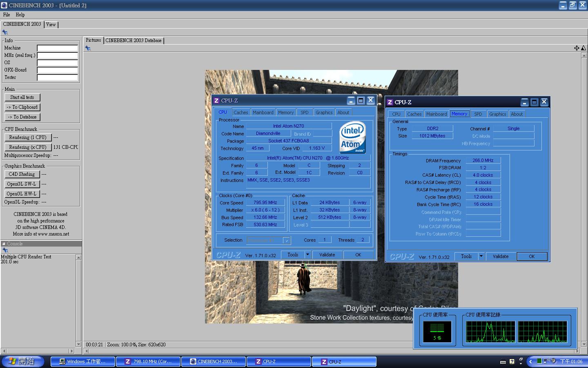Click the Console scrollbar down arrow
Viewport: 588px width, 368px height.
[78, 344]
